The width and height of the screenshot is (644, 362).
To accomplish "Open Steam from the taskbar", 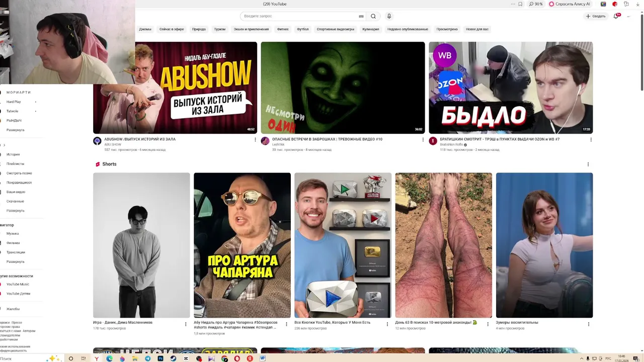I will [x=173, y=358].
